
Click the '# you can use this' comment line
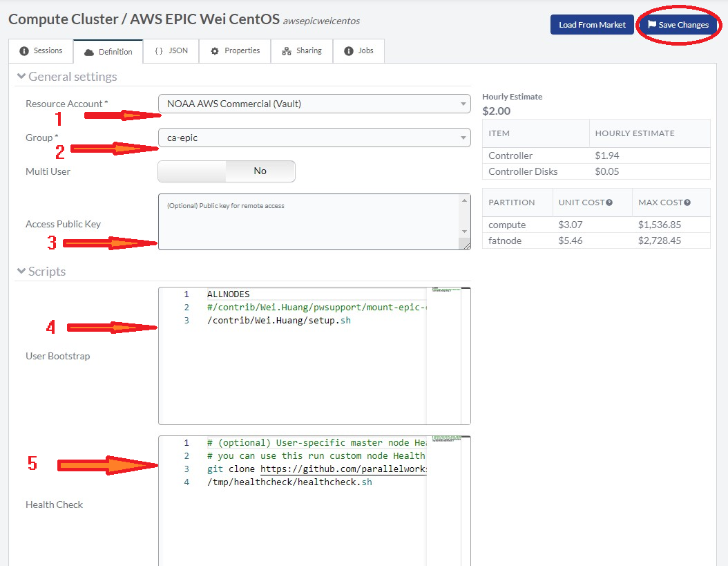pos(316,456)
